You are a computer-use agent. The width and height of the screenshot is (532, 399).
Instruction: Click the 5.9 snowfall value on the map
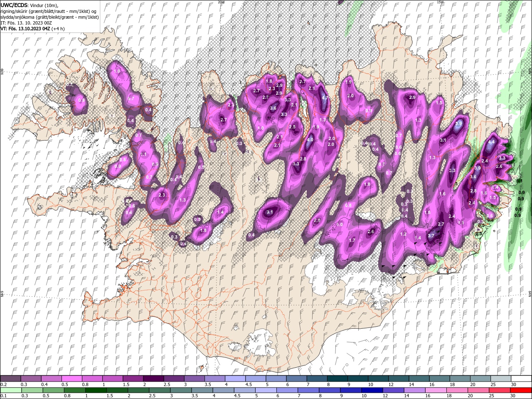tap(459, 123)
